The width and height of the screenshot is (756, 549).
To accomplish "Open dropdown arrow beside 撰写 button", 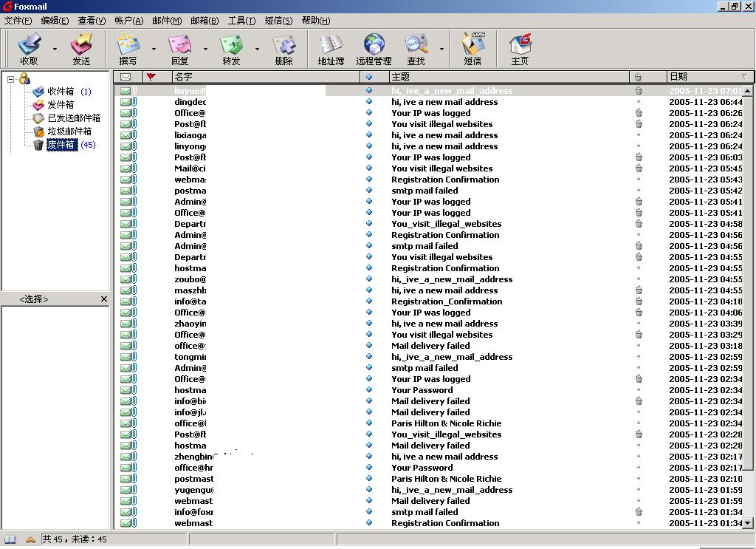I will [154, 50].
